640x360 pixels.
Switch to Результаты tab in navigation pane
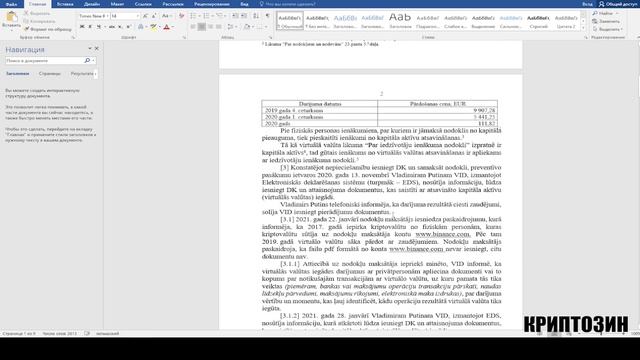point(82,74)
